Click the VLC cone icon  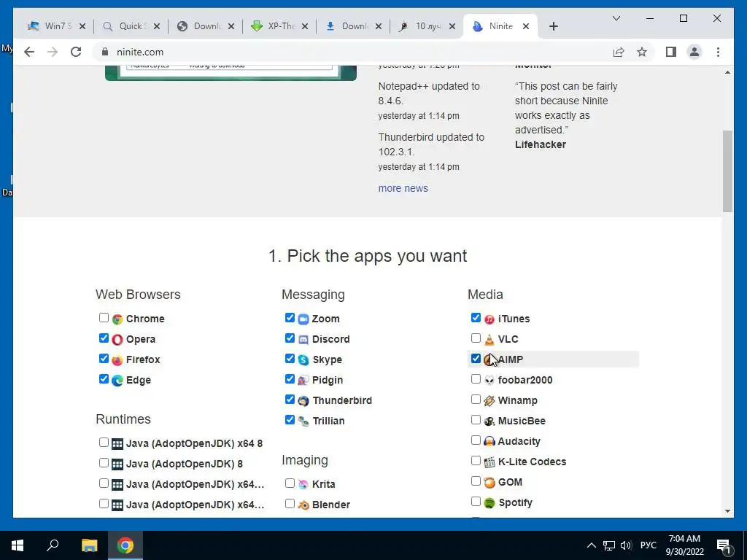coord(489,340)
